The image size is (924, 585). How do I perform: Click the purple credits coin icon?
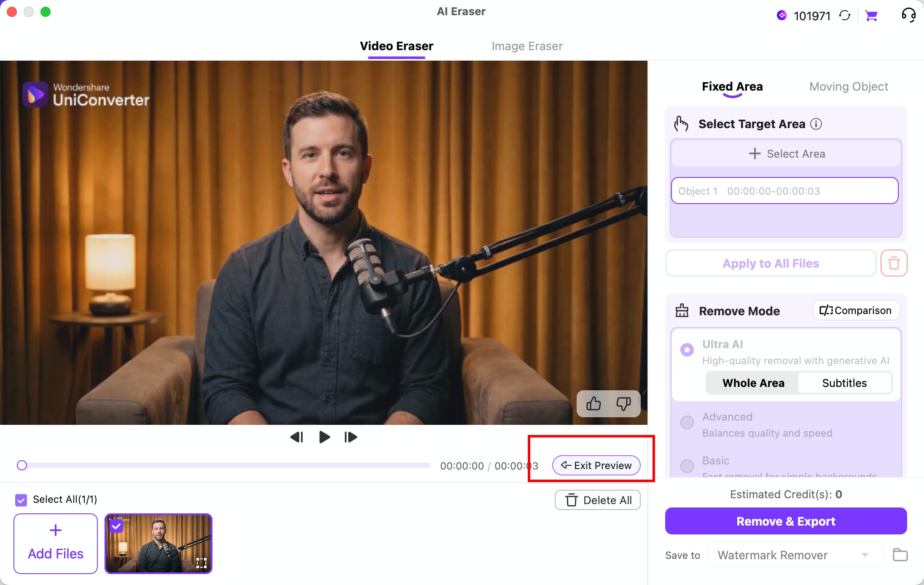tap(782, 16)
